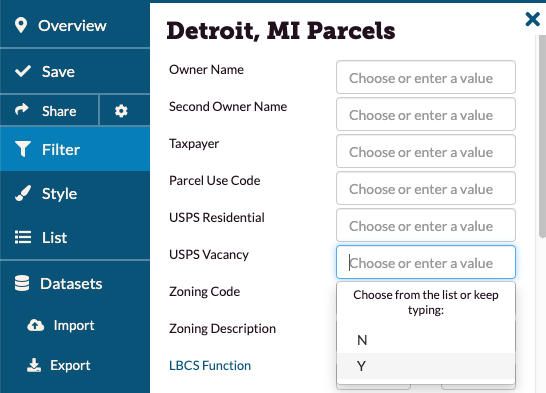Screen dimensions: 546x393
Task: Click the filter panel vertical scrollbar
Action: click(542, 136)
